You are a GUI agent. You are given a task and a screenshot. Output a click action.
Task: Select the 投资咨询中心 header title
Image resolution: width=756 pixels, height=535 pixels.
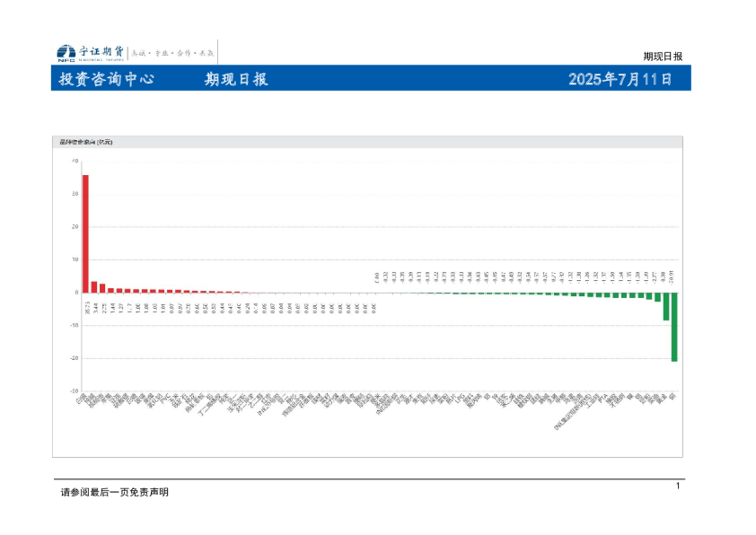point(106,79)
